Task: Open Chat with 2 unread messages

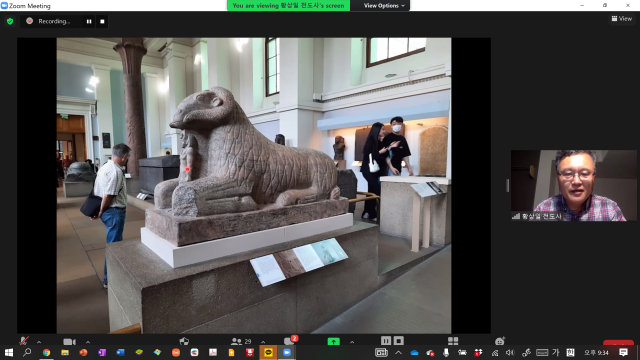Action: point(290,340)
